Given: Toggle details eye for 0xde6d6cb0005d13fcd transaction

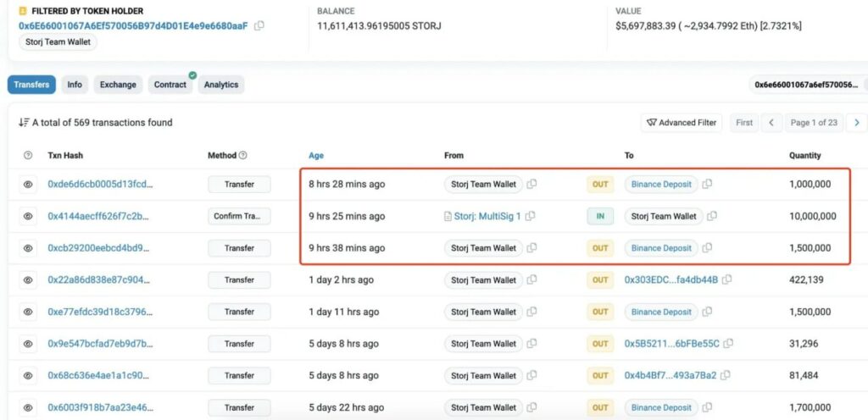Looking at the screenshot, I should 28,185.
